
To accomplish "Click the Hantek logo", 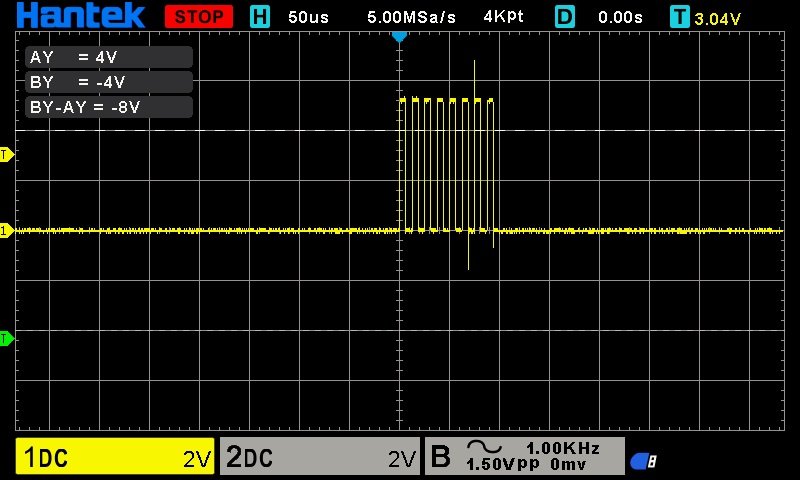I will coord(81,15).
